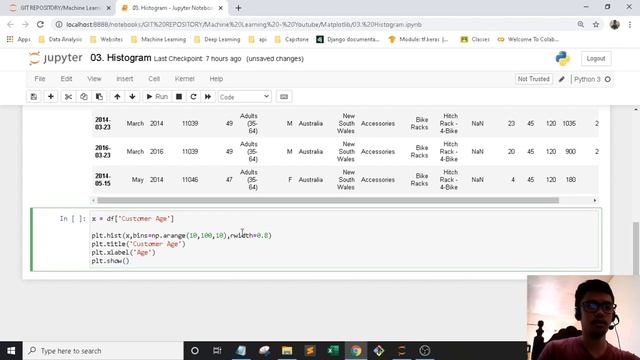The width and height of the screenshot is (640, 360).
Task: Open the Kernel menu
Action: coord(184,79)
